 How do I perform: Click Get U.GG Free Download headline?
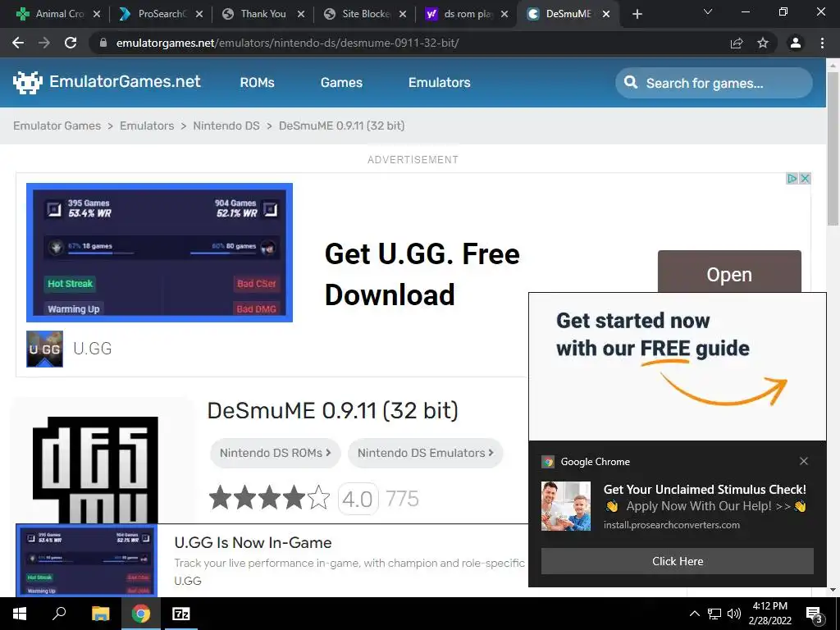422,274
